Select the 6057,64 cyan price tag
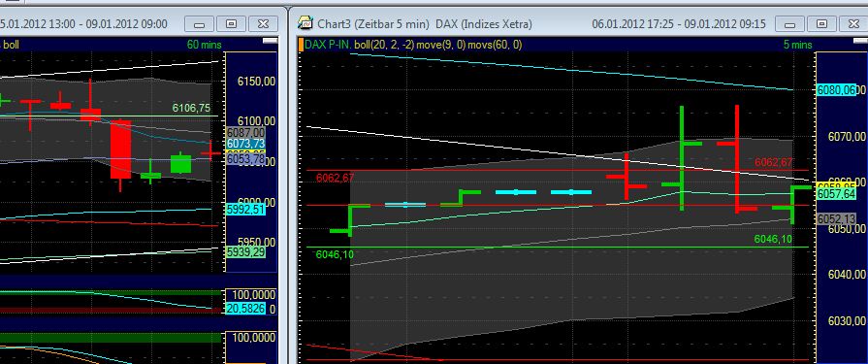Viewport: 868px width, 364px height. coord(837,193)
